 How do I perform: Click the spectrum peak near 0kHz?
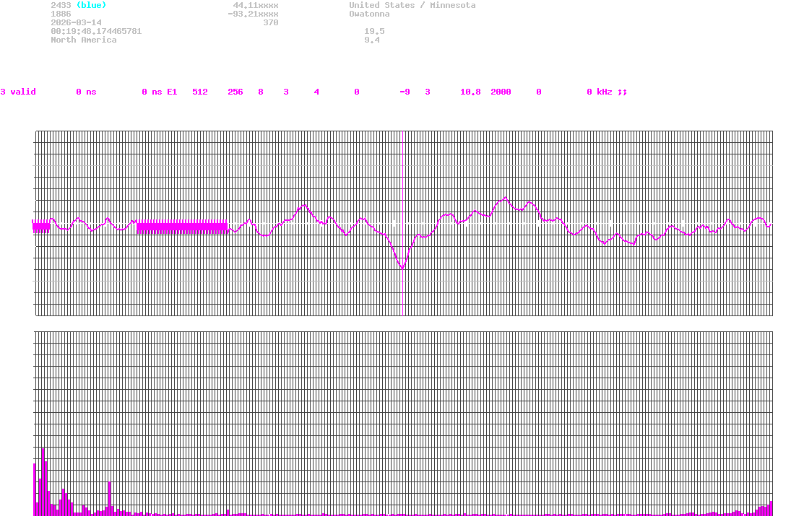click(x=43, y=476)
